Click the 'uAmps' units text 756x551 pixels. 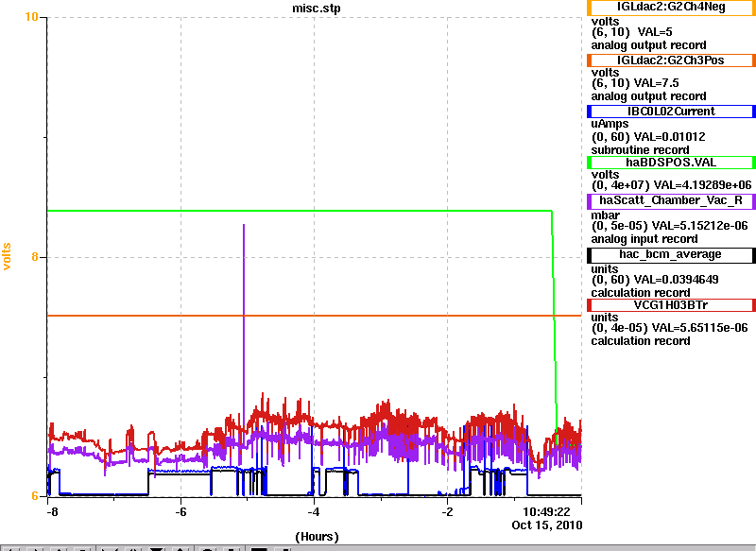[x=610, y=124]
